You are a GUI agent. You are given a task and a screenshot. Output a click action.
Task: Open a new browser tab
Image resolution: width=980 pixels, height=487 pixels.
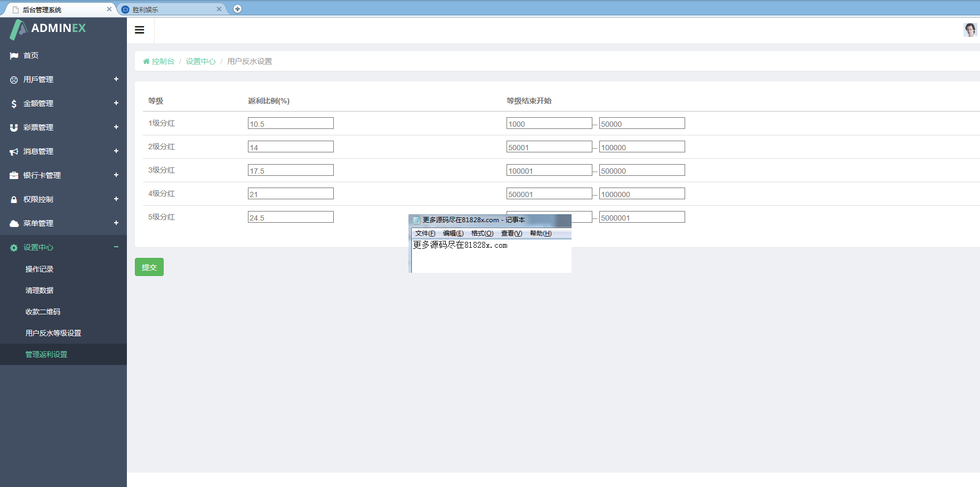(238, 9)
